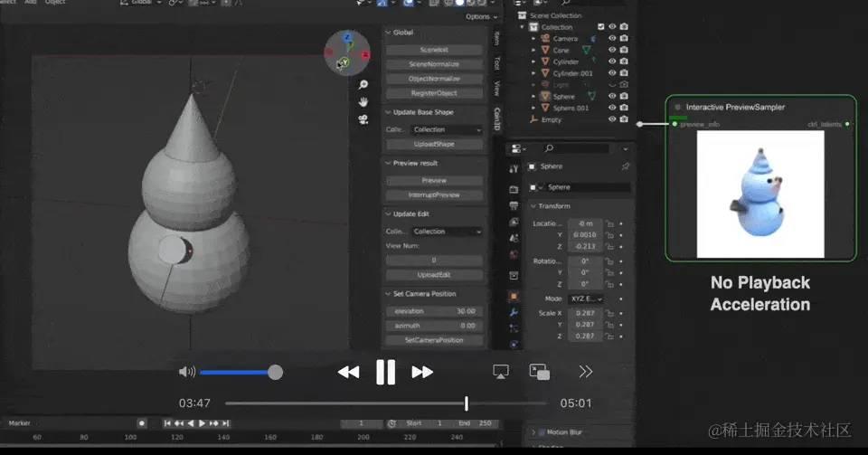
Task: Switch to the Coin3D sidebar tab
Action: click(497, 119)
